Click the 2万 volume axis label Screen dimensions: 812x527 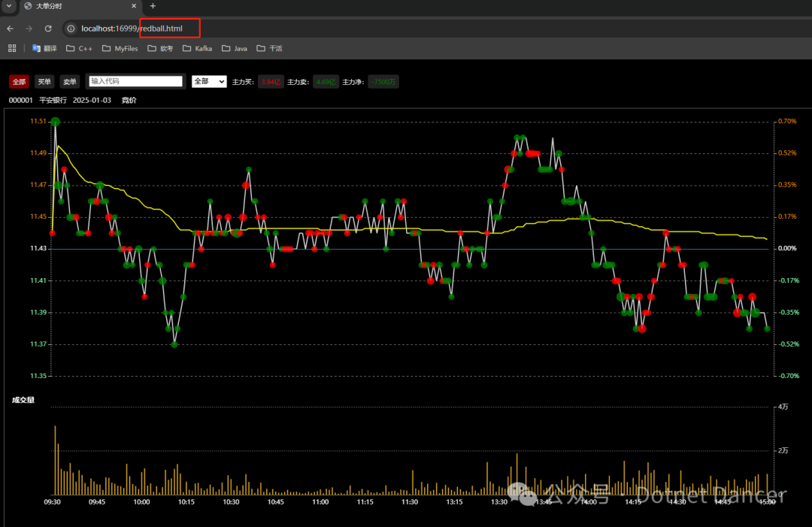point(783,451)
